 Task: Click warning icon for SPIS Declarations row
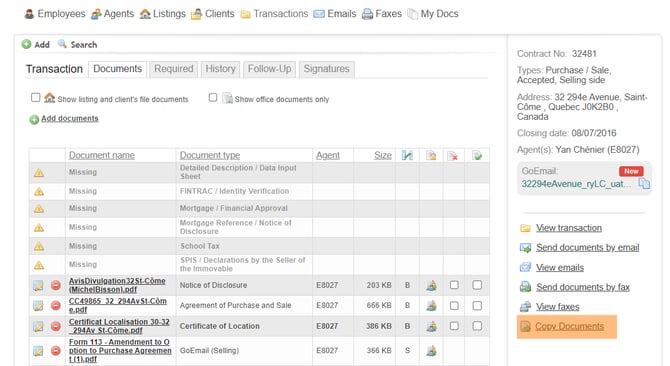39,265
